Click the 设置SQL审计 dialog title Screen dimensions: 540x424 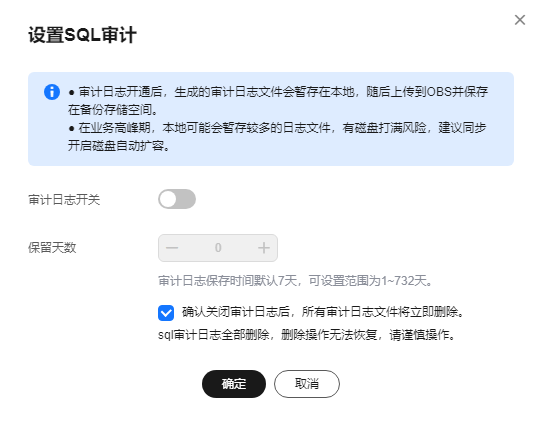82,35
